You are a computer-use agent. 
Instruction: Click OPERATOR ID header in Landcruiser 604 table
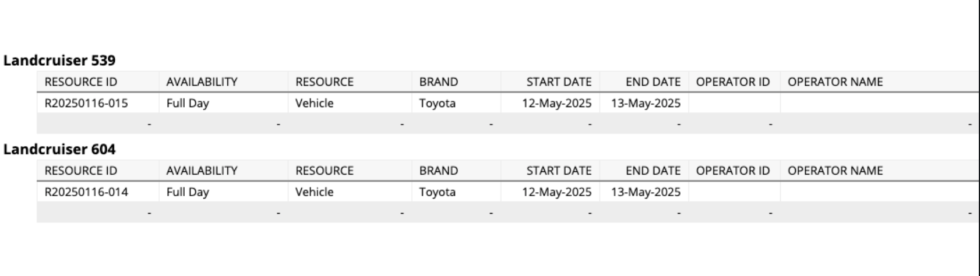733,171
